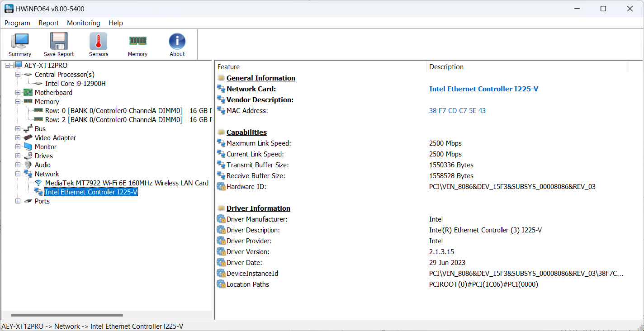Click the icon beside Hardware ID

[221, 186]
